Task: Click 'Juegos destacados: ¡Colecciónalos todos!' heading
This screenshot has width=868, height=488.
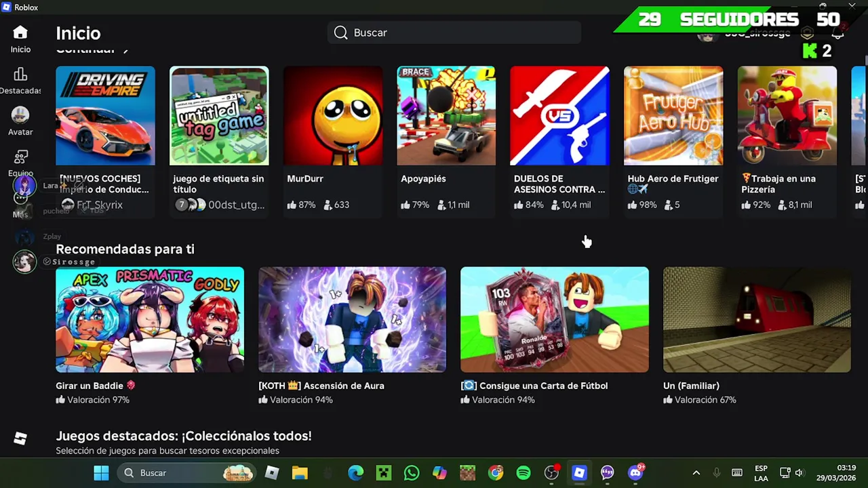Action: coord(184,436)
